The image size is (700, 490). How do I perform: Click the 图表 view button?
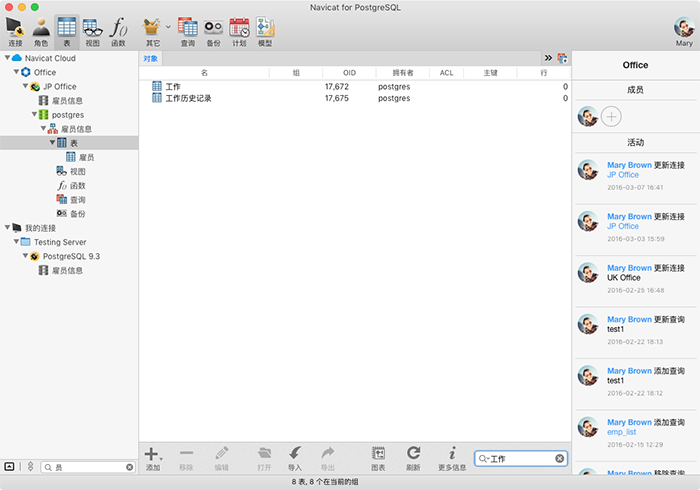pyautogui.click(x=378, y=459)
